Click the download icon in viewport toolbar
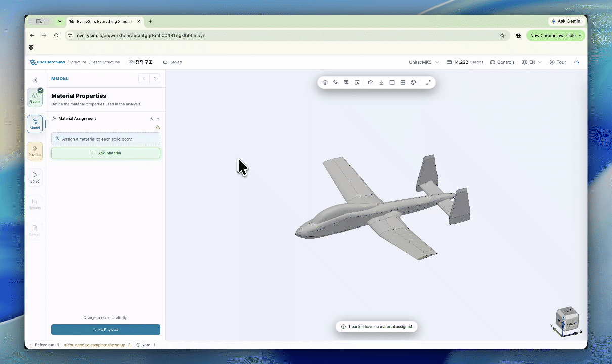Image resolution: width=612 pixels, height=364 pixels. coord(381,82)
